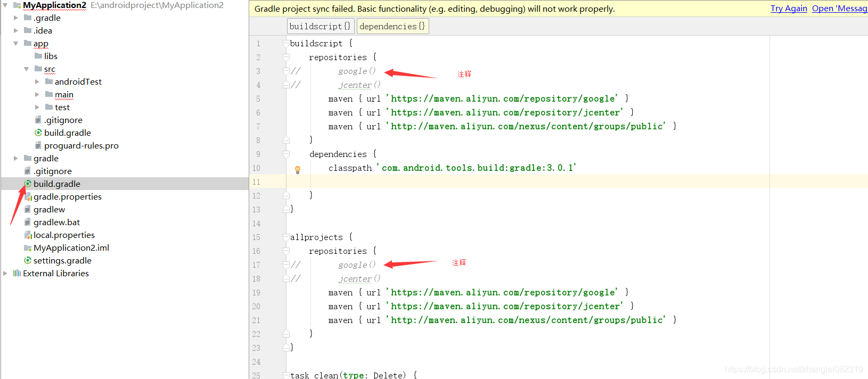The width and height of the screenshot is (868, 379).
Task: Select proguard-rules.pro in the tree
Action: (x=81, y=145)
